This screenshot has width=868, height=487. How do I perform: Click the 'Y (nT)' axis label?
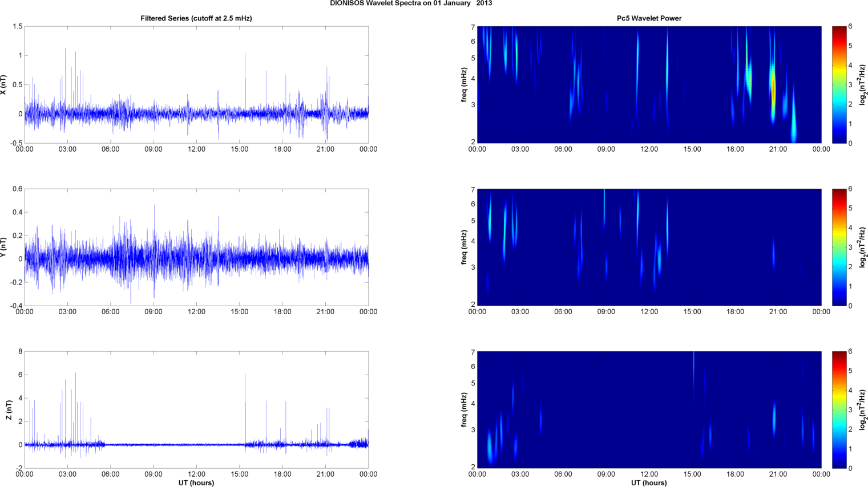3,247
